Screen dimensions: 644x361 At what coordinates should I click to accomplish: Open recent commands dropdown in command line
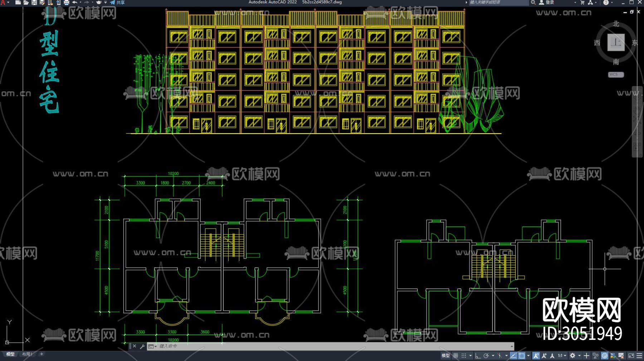click(152, 346)
